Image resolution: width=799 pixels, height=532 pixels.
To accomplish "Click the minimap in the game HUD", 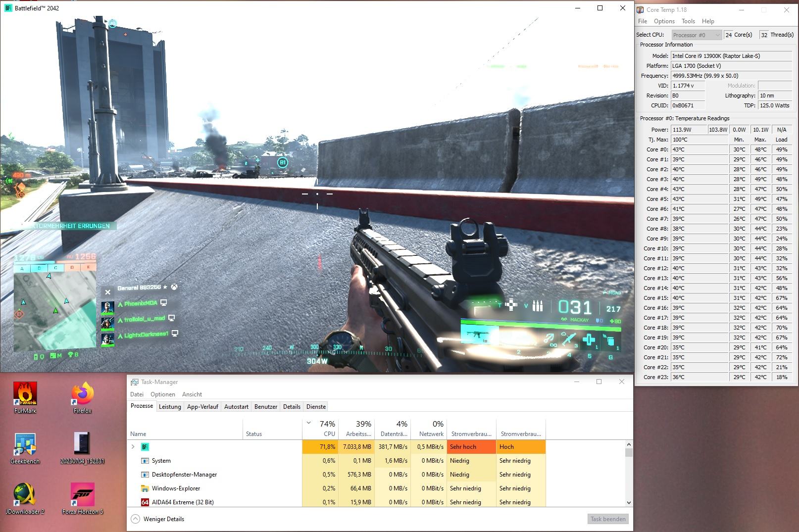I will point(55,312).
